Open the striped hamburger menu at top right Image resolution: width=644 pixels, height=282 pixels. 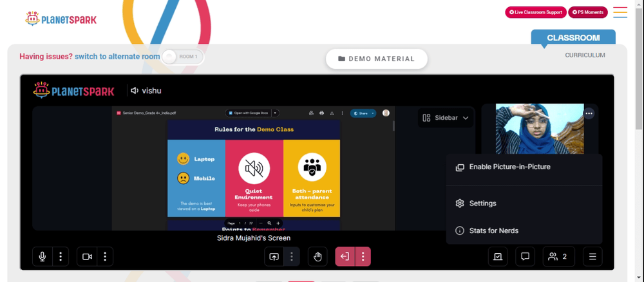tap(620, 12)
